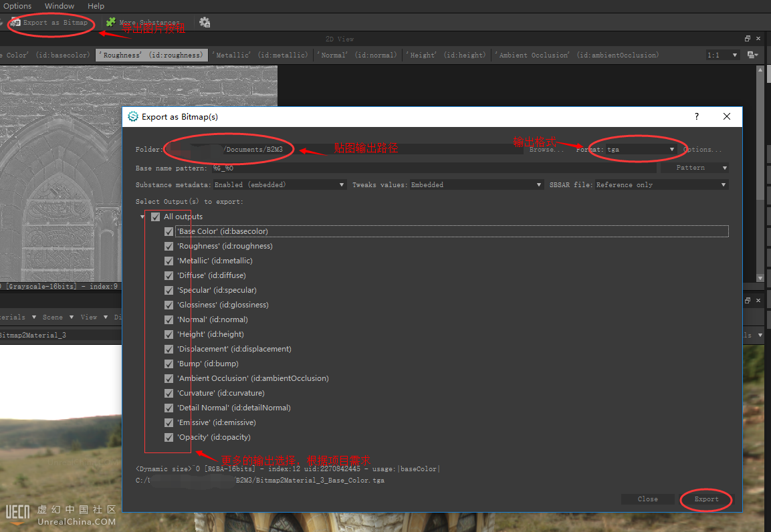771x532 pixels.
Task: Collapse the All outputs tree arrow
Action: [x=142, y=217]
